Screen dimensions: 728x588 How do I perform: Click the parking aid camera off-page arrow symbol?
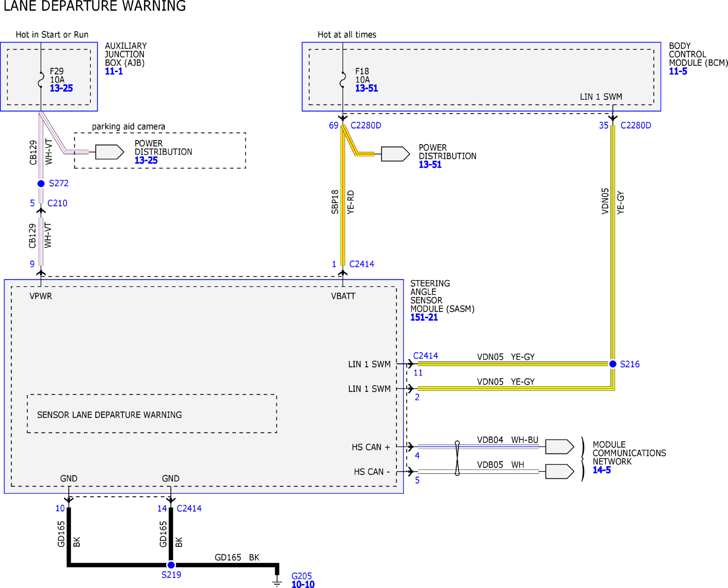pyautogui.click(x=109, y=152)
